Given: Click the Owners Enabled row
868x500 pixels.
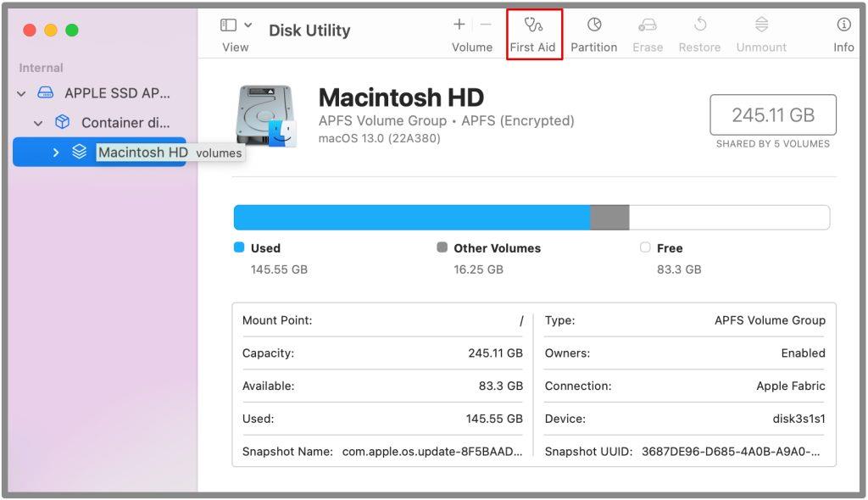Looking at the screenshot, I should click(x=685, y=353).
